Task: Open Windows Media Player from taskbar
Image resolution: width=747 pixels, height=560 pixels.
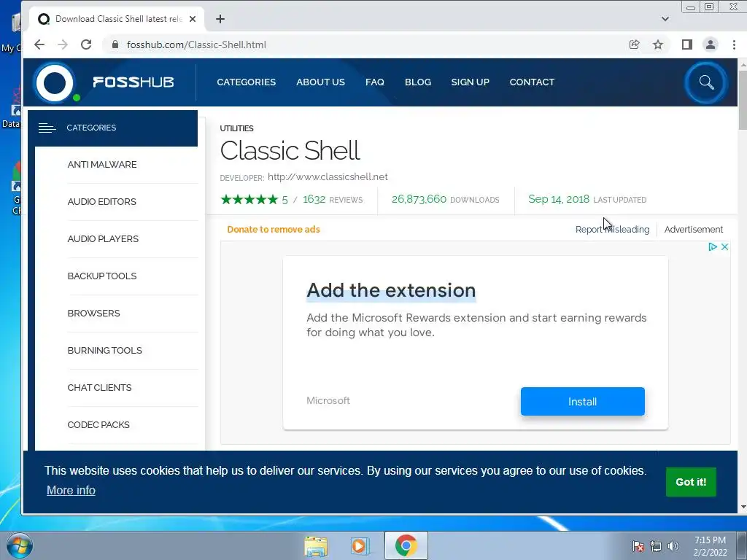Action: [x=360, y=545]
